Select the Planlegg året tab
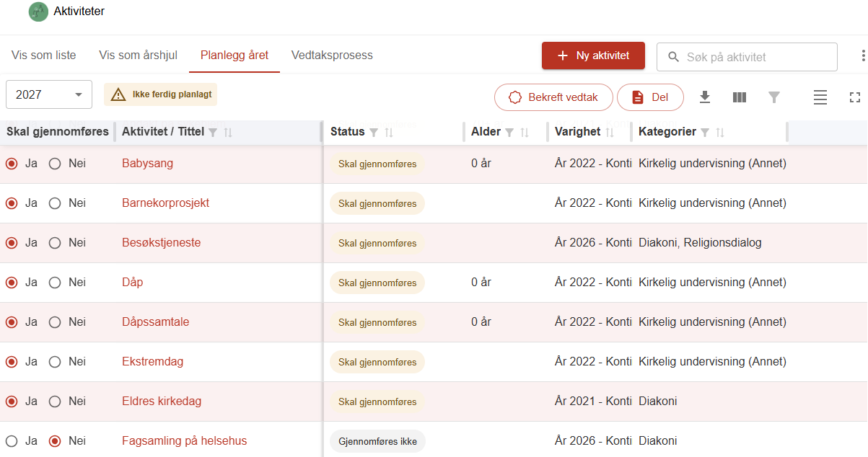 pyautogui.click(x=234, y=56)
